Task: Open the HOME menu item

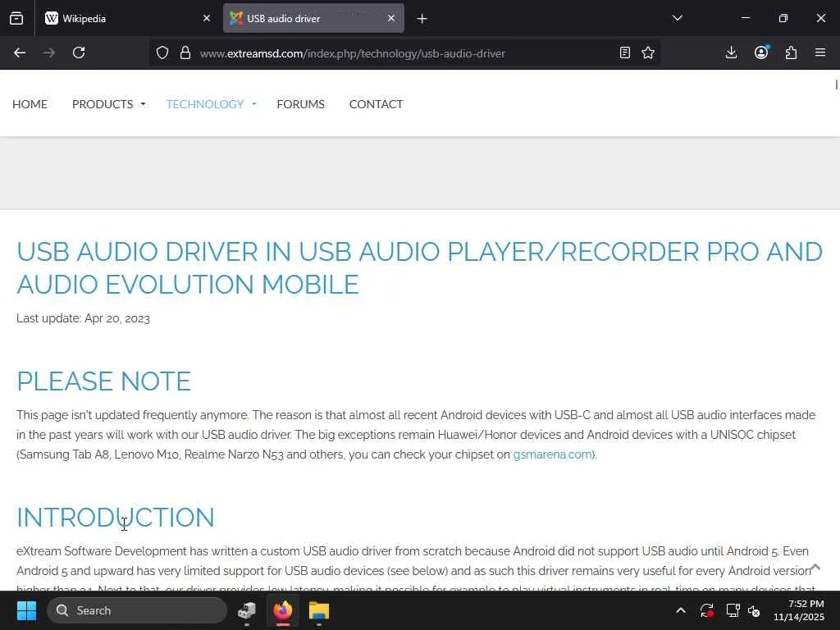Action: pos(30,104)
